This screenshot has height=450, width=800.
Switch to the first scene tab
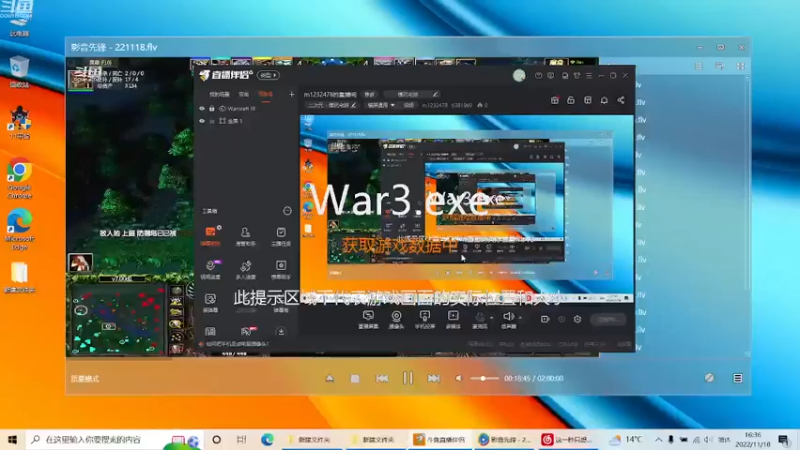[x=219, y=94]
